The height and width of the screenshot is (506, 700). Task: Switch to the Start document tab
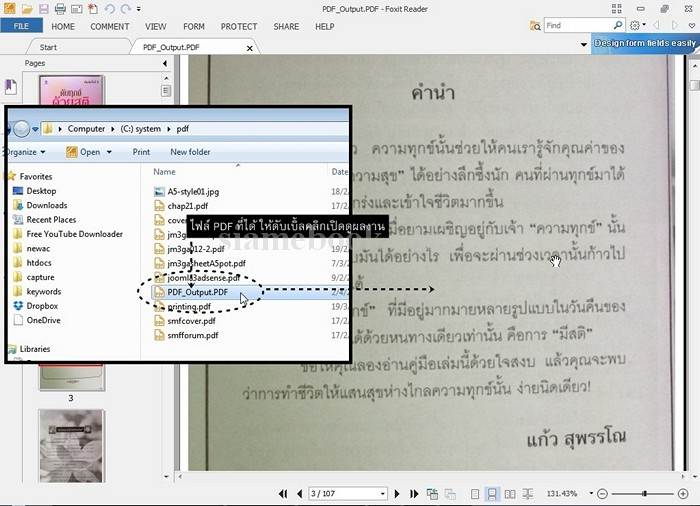point(48,47)
